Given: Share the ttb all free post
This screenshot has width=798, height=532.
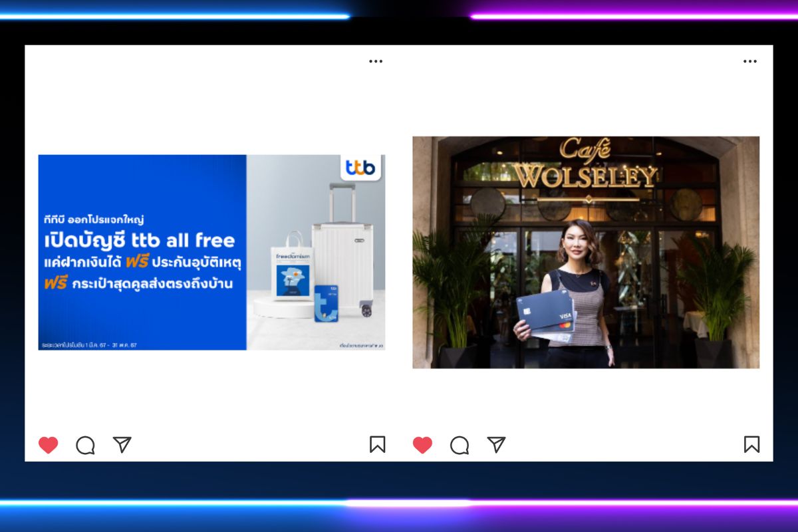Looking at the screenshot, I should tap(122, 444).
